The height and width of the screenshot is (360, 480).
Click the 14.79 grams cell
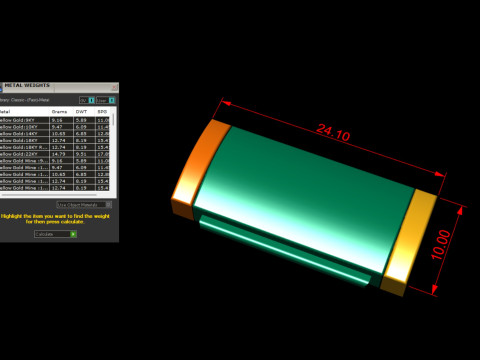61,154
